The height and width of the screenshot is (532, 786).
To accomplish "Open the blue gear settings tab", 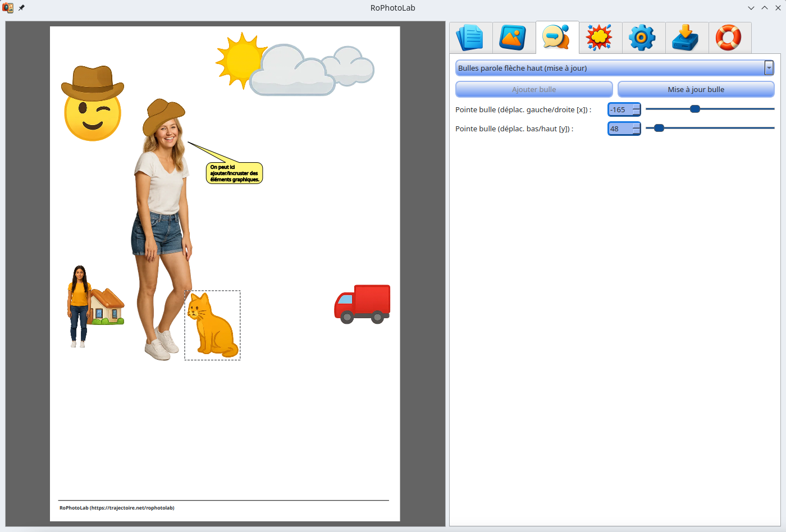I will tap(643, 38).
